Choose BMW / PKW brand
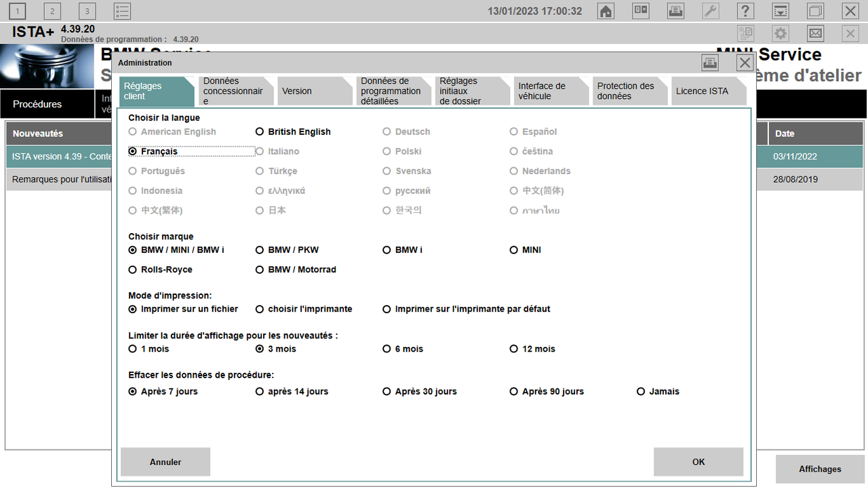This screenshot has width=868, height=488. [x=287, y=249]
